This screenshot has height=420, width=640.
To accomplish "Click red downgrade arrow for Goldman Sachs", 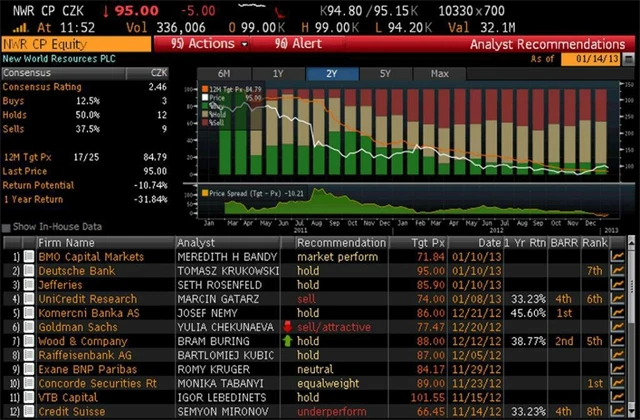I will click(x=286, y=326).
